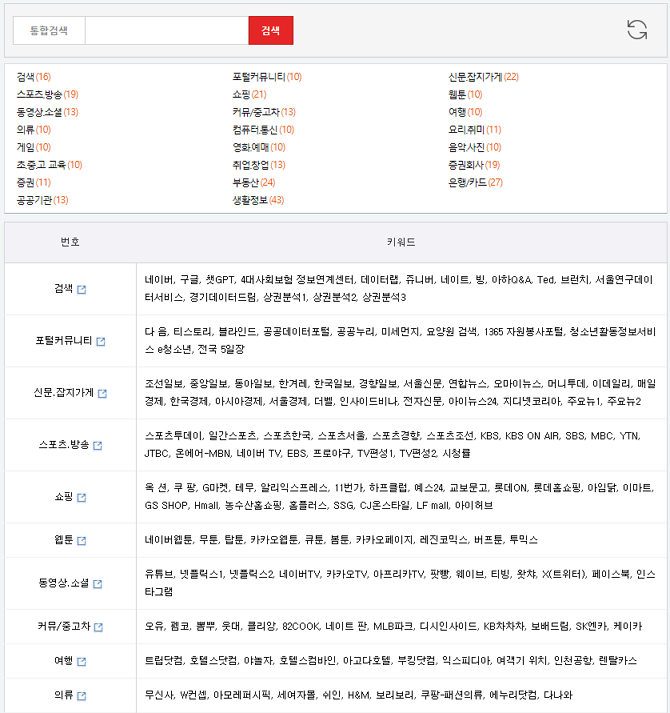Click the 쇼핑 row label in table
Viewport: 670px width, 713px height.
64,497
